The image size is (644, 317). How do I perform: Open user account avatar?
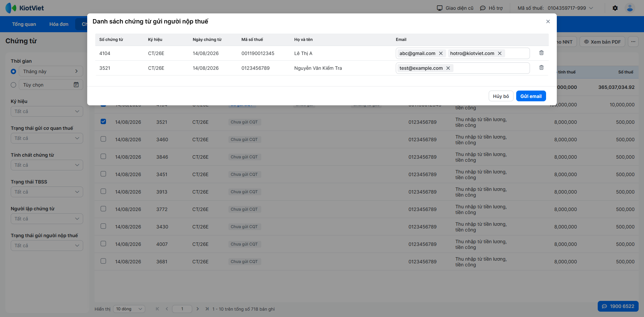click(x=630, y=8)
